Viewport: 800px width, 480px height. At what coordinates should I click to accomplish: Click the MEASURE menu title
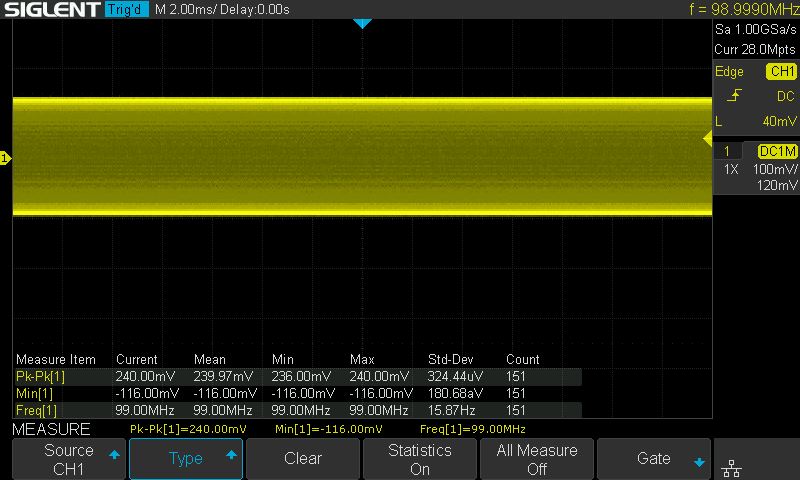pos(51,429)
